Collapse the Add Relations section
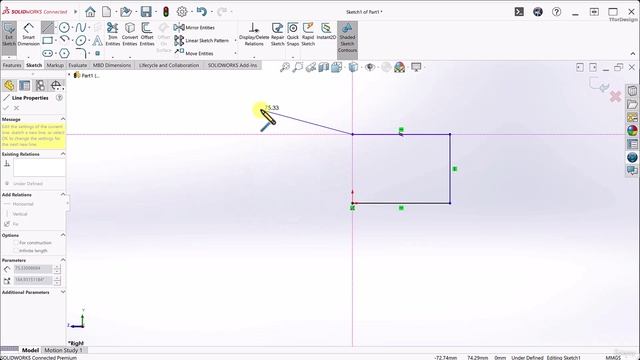Viewport: 640px width, 360px height. (x=63, y=195)
